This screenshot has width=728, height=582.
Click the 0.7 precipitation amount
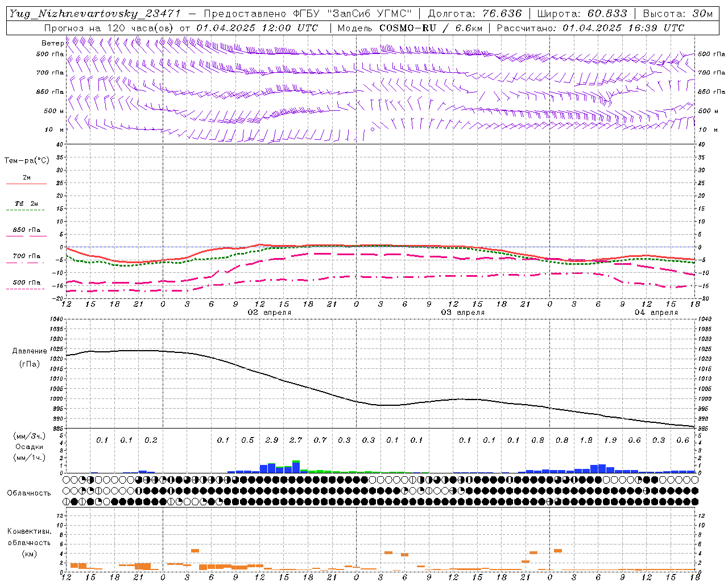pos(320,440)
